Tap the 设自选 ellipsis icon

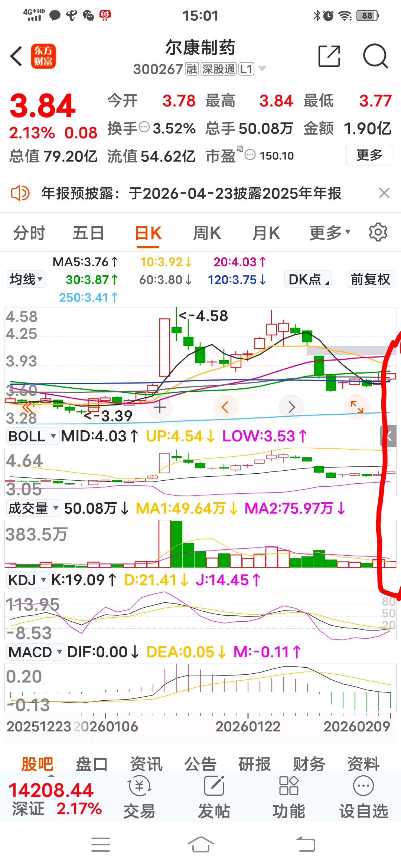pyautogui.click(x=363, y=786)
